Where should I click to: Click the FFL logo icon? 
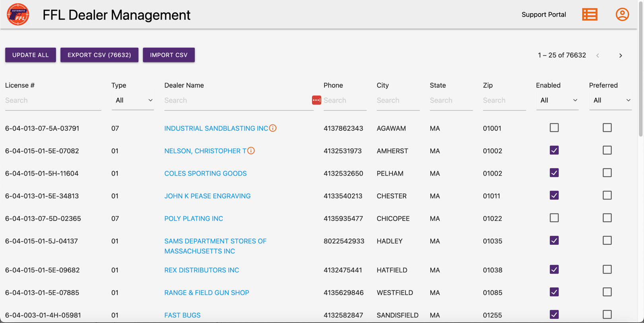pyautogui.click(x=18, y=14)
